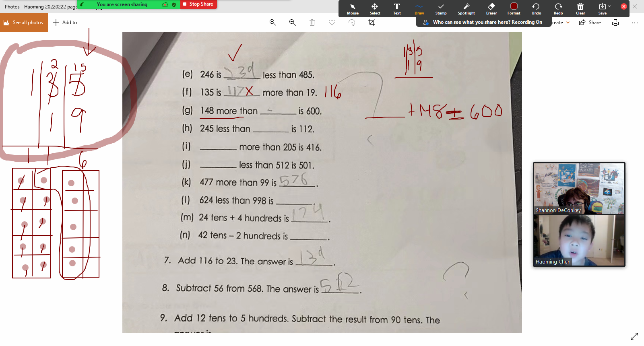
Task: Click the Photos window title text
Action: (x=41, y=7)
